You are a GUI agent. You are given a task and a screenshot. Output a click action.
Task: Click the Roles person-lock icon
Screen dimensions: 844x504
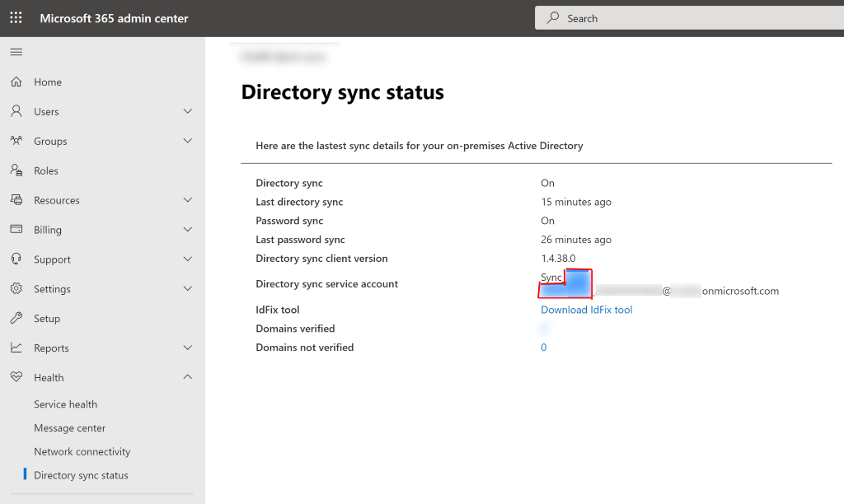coord(16,170)
